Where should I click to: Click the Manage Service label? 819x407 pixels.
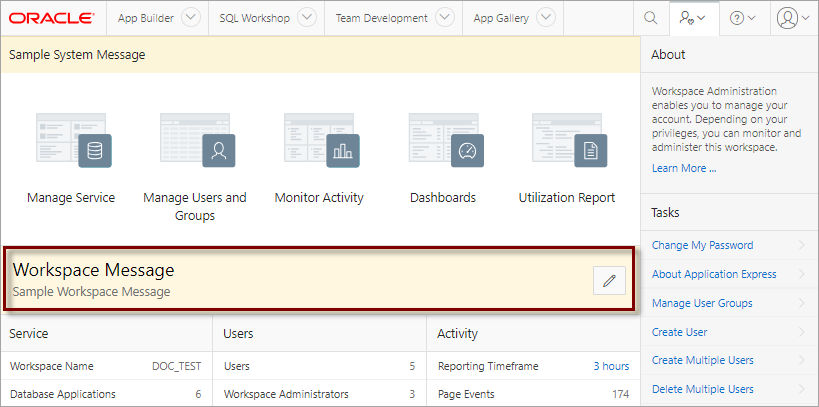pos(71,198)
